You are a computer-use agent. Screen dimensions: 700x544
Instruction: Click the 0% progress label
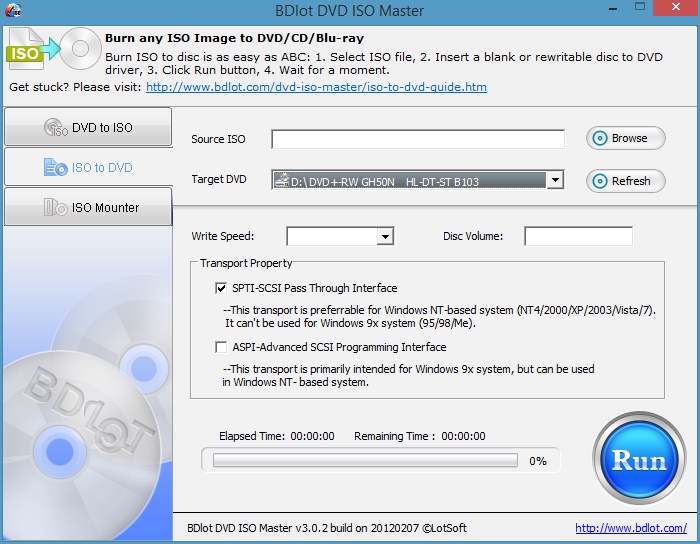(x=538, y=461)
